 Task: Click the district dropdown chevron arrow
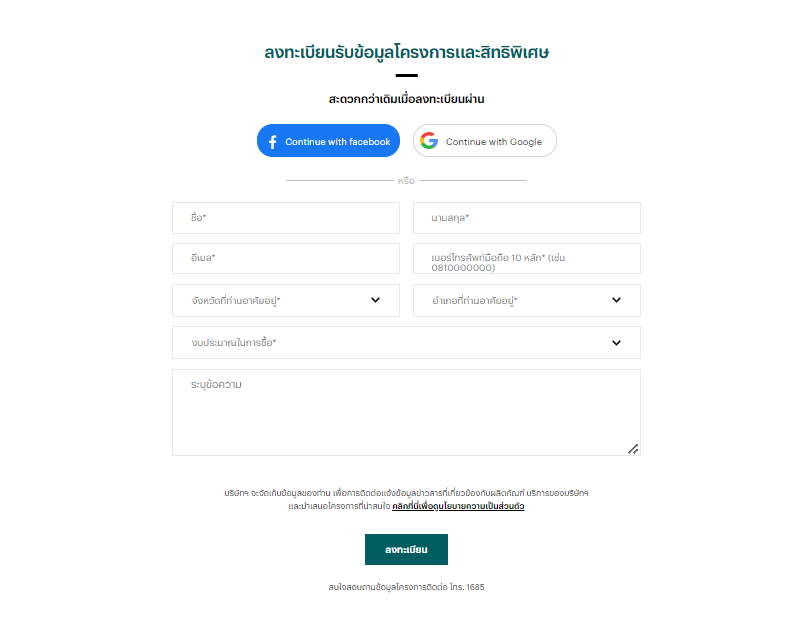coord(616,300)
